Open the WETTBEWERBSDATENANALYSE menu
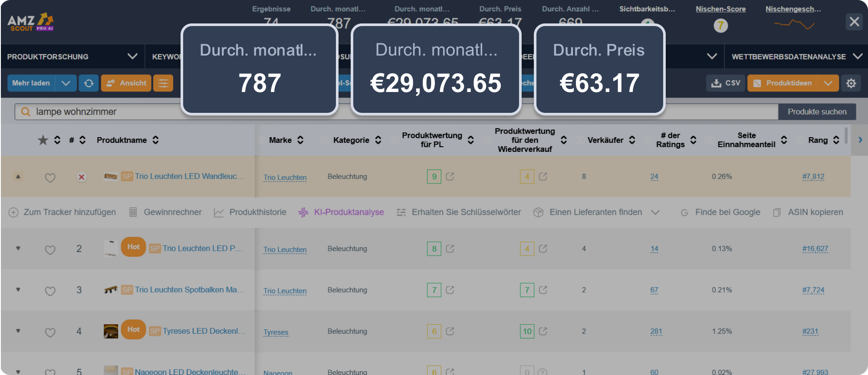Viewport: 868px width, 375px height. tap(796, 56)
